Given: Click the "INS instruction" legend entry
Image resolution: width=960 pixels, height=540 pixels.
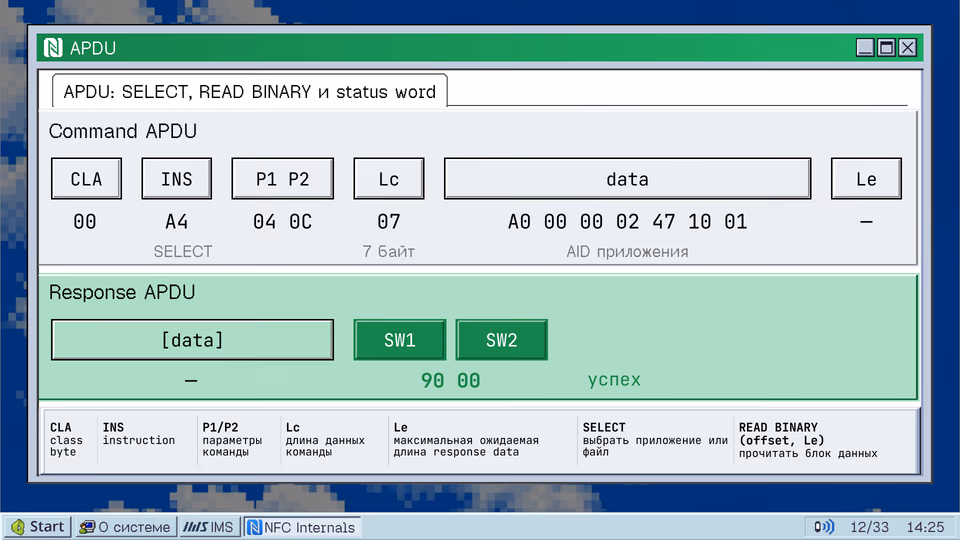Looking at the screenshot, I should coord(139,433).
